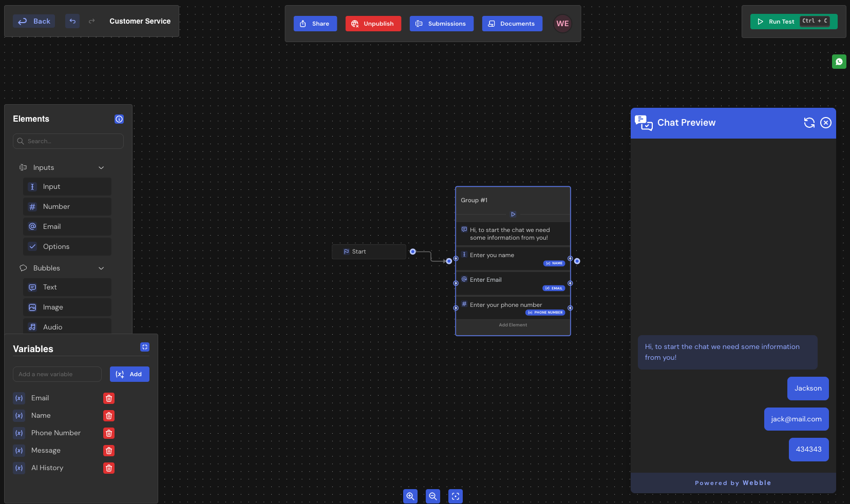Expand the Variables panel icon
Screen dimensions: 850x504
(x=145, y=347)
